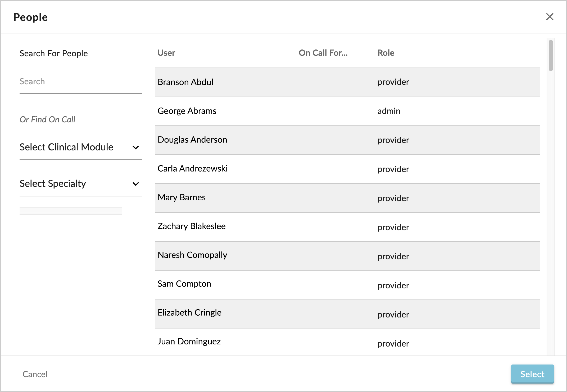This screenshot has height=392, width=567.
Task: Select Juan Dominguez provider row
Action: 347,342
